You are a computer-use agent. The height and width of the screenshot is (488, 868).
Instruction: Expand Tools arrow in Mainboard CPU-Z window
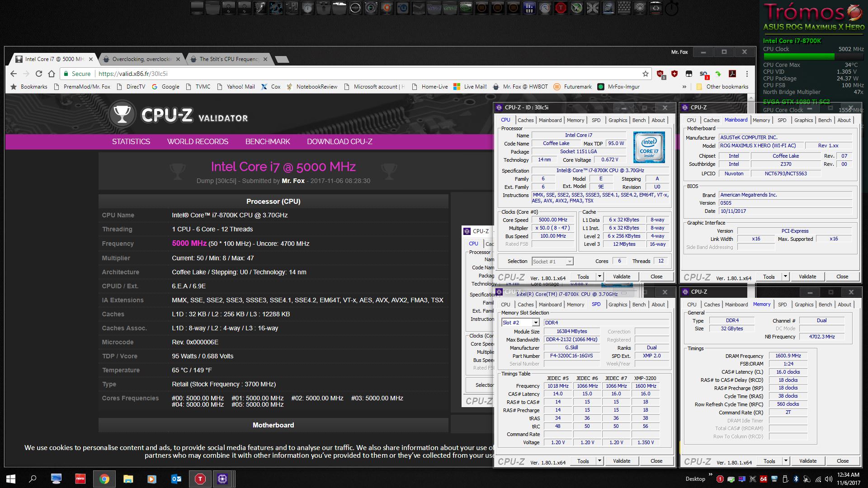[785, 277]
